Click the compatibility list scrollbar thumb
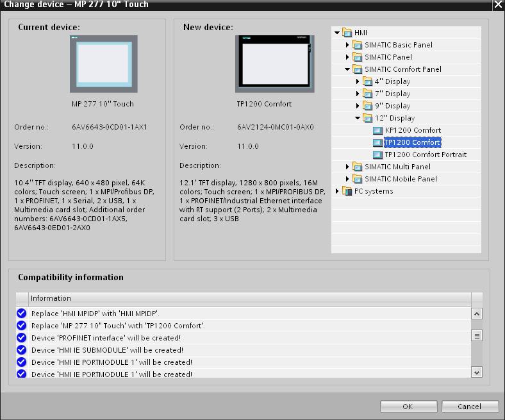The height and width of the screenshot is (420, 505). pos(477,336)
